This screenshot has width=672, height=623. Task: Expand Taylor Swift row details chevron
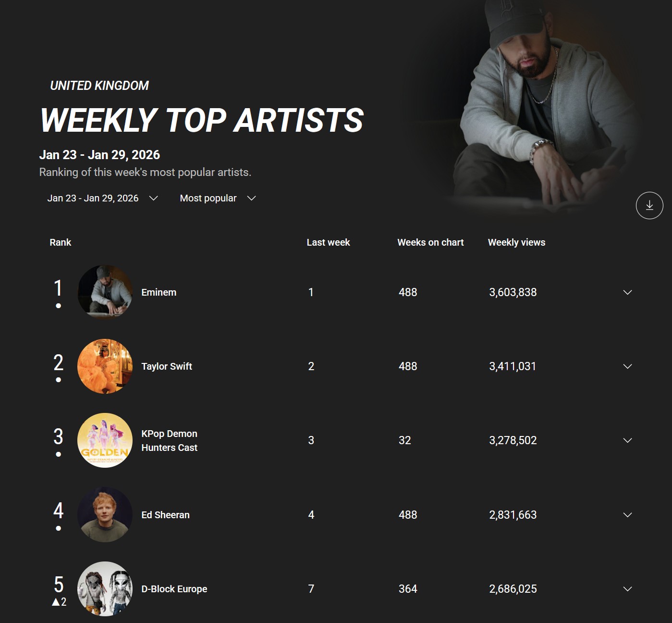[x=627, y=366]
